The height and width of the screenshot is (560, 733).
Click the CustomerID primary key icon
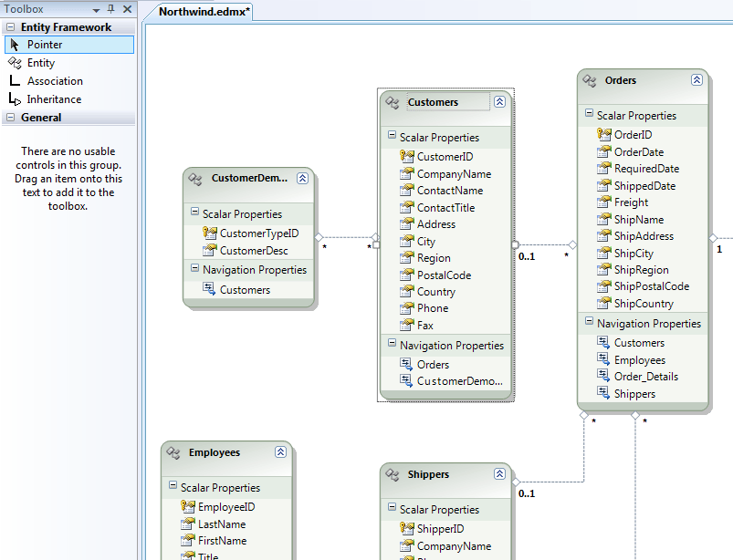tap(407, 157)
